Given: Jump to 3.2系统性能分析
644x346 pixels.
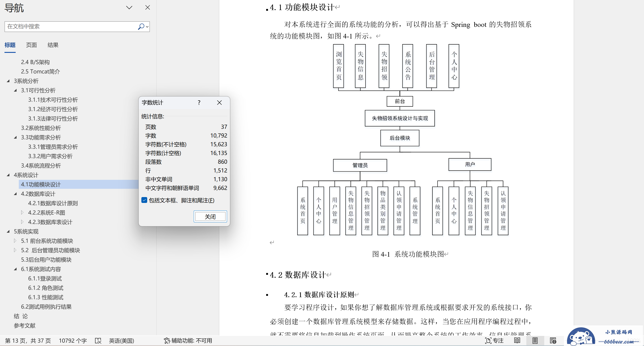Looking at the screenshot, I should (x=41, y=128).
